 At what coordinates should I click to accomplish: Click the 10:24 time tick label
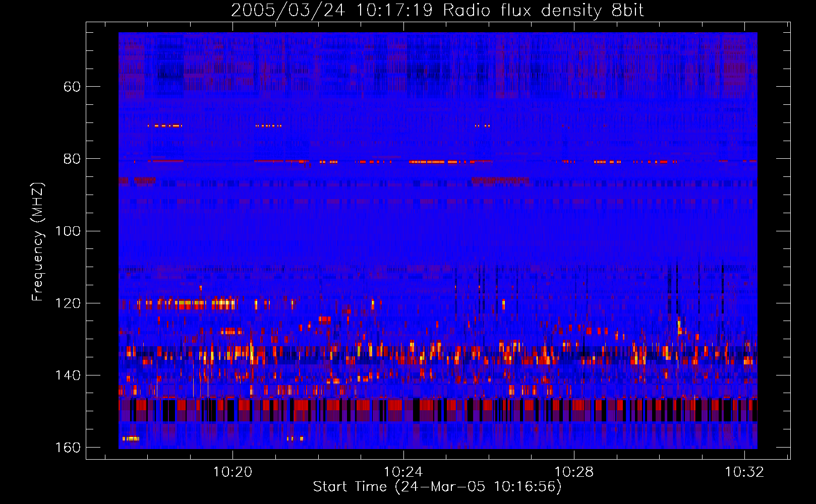click(403, 472)
